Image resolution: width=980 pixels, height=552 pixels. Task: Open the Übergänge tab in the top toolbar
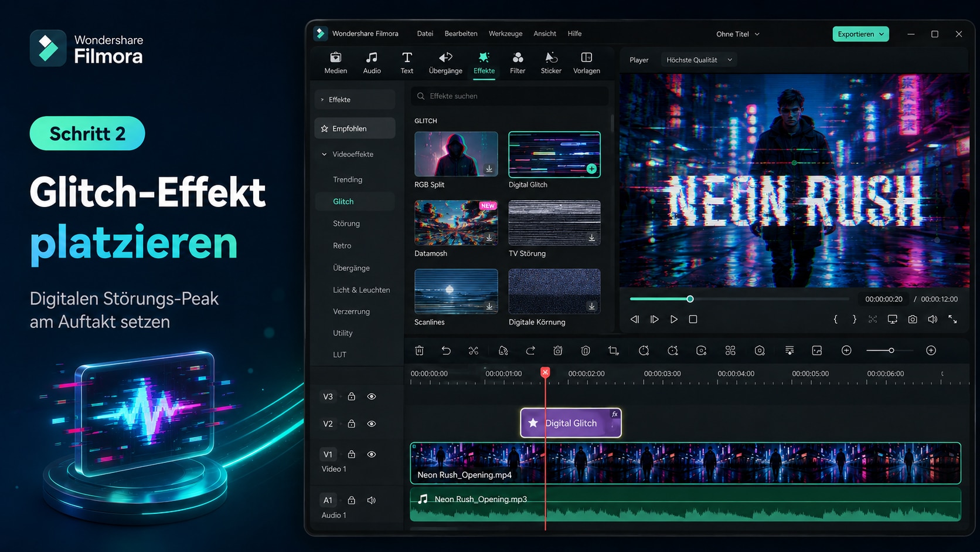445,63
